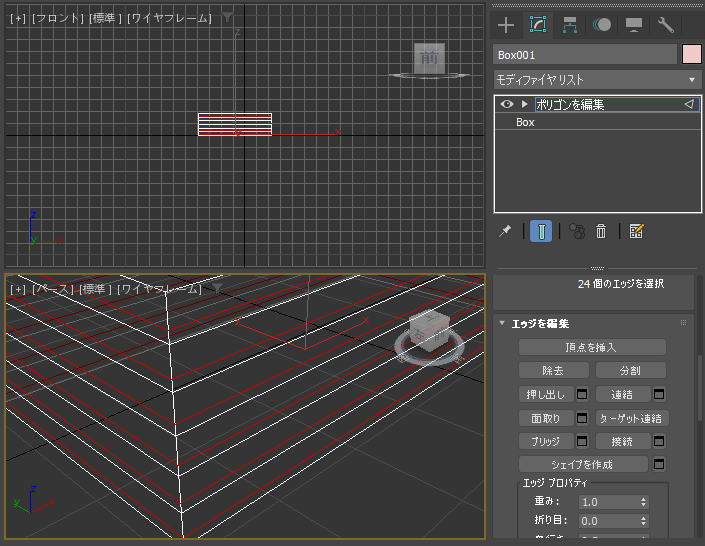
Task: Click the ブリッジ button
Action: coord(546,441)
